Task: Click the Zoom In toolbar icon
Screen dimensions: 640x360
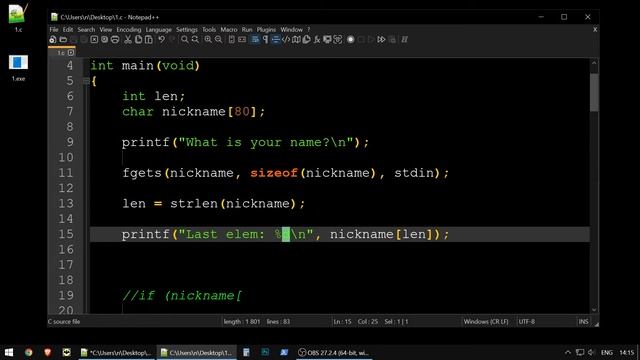Action: 208,40
